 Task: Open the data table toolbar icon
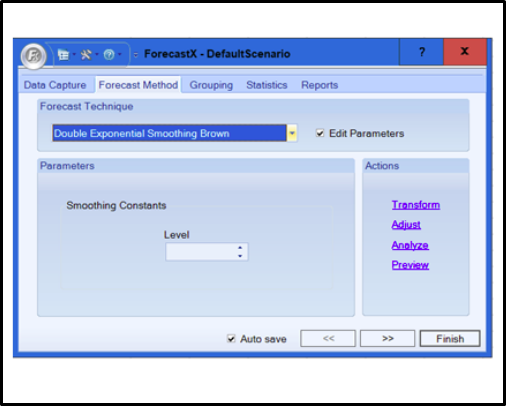pyautogui.click(x=63, y=54)
